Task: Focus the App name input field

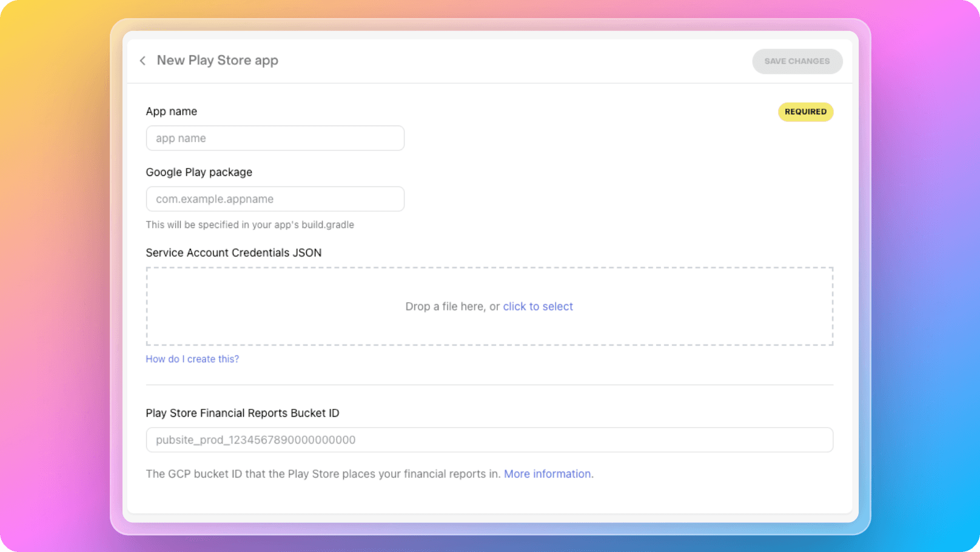Action: (x=275, y=138)
